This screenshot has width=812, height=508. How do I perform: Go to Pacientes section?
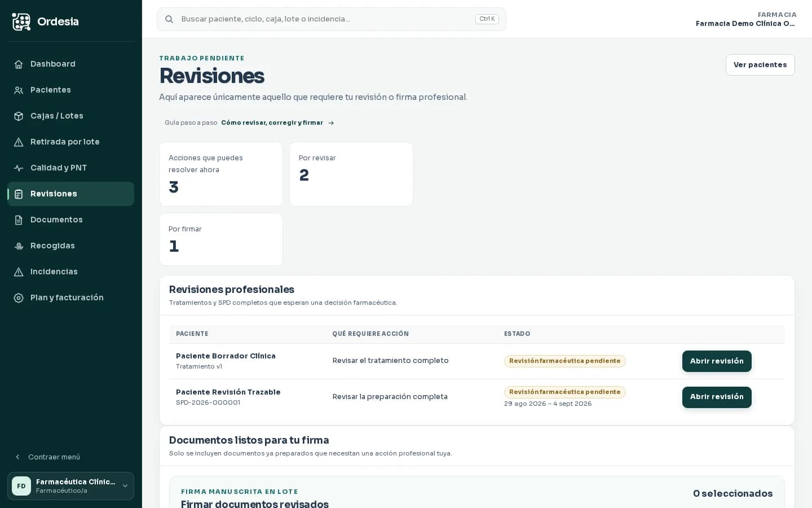71,90
